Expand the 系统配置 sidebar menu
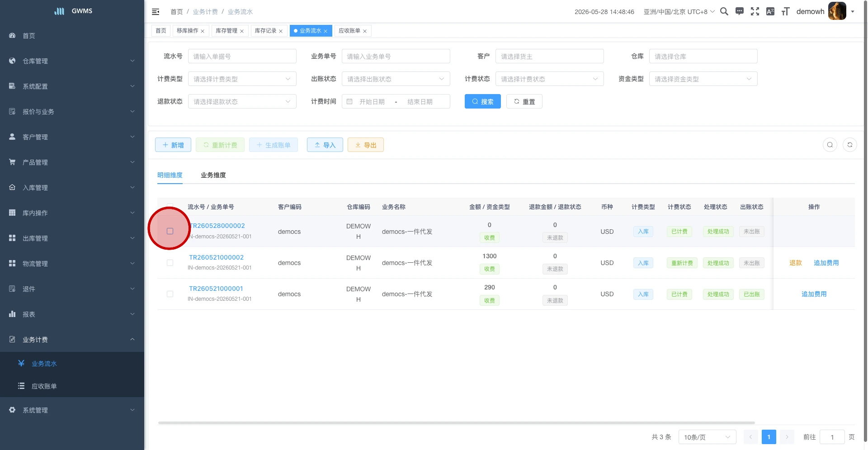The width and height of the screenshot is (868, 450). [72, 86]
